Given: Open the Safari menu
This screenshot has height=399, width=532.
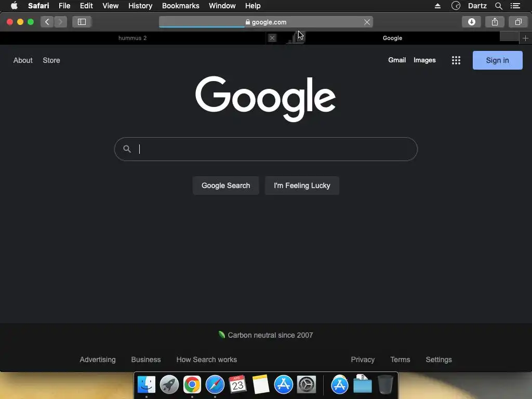Looking at the screenshot, I should pyautogui.click(x=38, y=6).
